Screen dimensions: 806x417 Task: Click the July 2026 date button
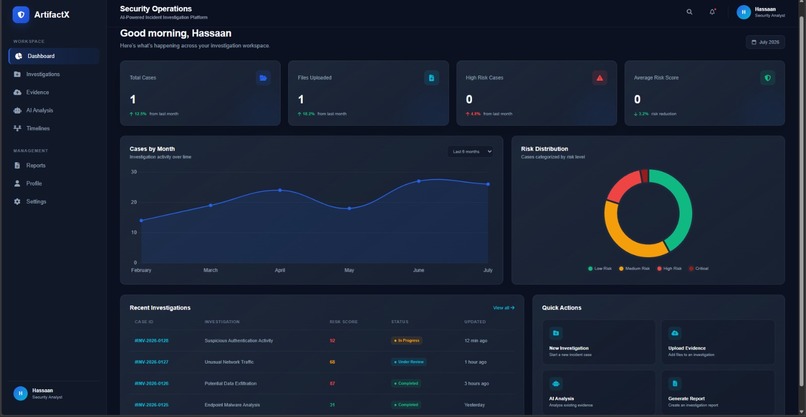(x=765, y=42)
